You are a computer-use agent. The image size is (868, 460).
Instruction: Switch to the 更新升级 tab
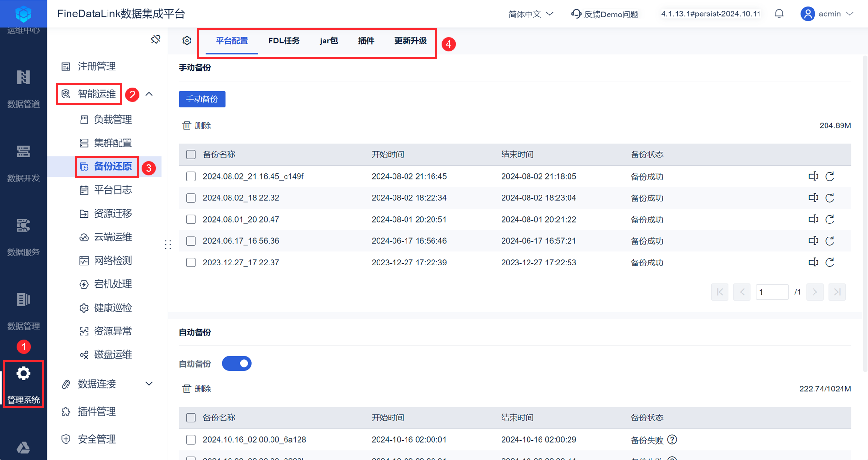coord(411,41)
